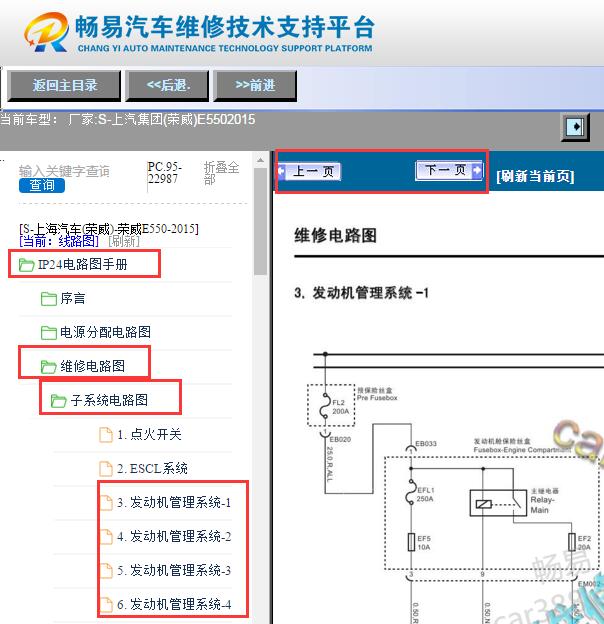
Task: Select 子系统电路图 tree entry
Action: [x=109, y=400]
